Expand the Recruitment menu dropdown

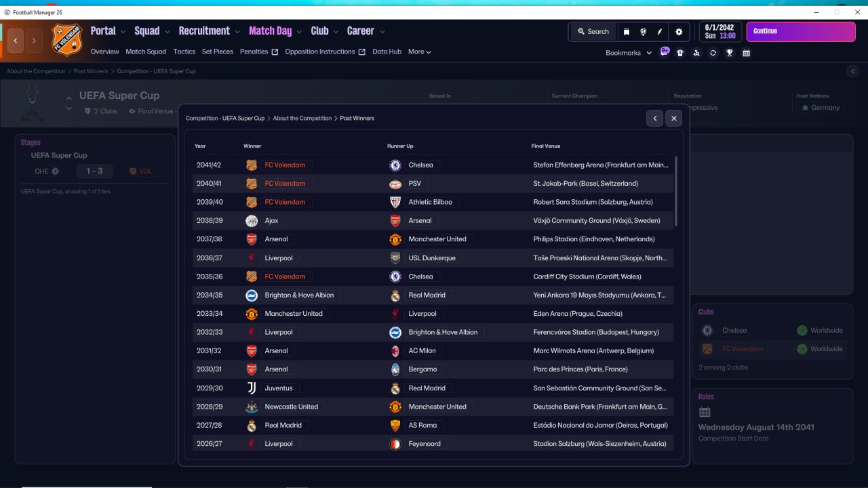237,32
